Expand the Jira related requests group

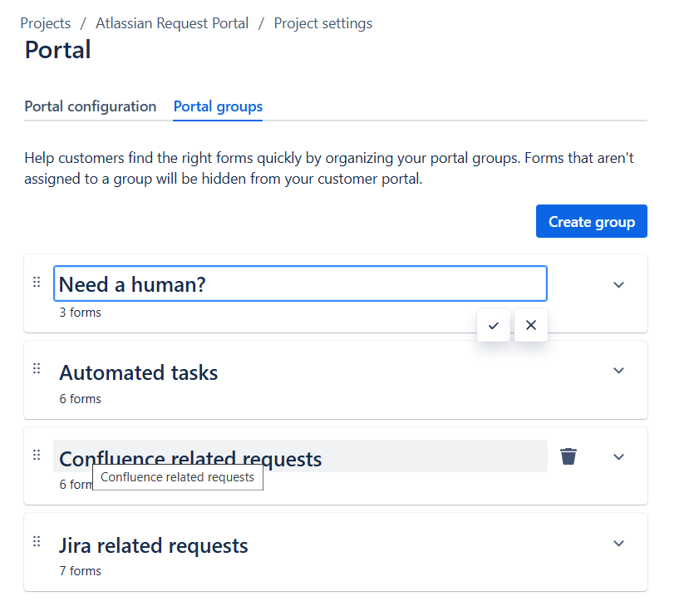point(618,544)
